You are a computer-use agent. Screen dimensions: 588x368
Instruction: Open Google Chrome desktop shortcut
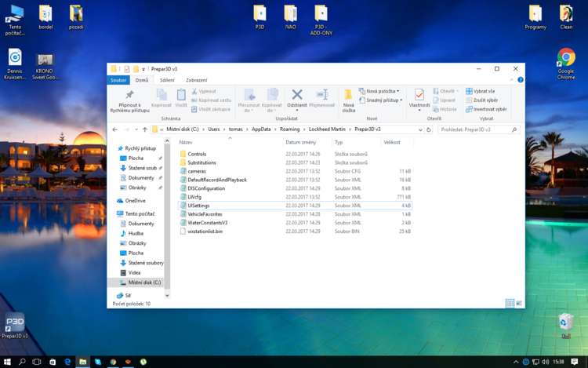tap(566, 64)
